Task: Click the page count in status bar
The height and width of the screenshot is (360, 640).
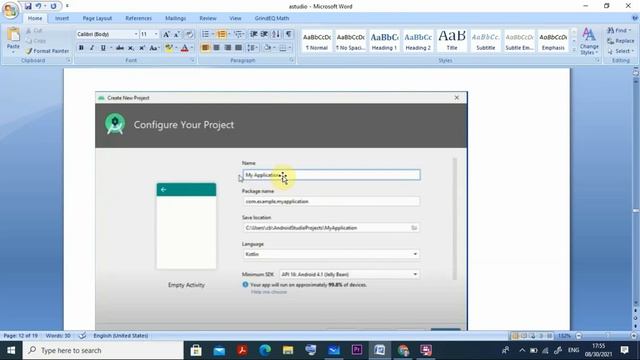Action: [x=20, y=336]
